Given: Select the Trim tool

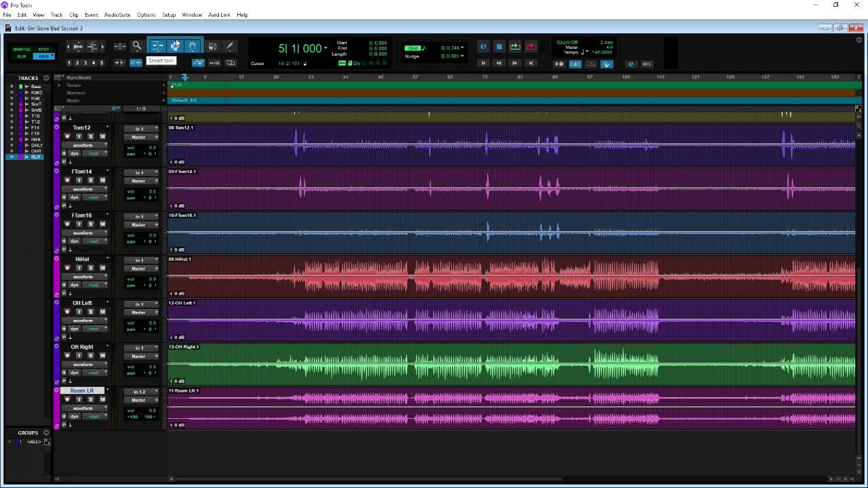Looking at the screenshot, I should 157,46.
